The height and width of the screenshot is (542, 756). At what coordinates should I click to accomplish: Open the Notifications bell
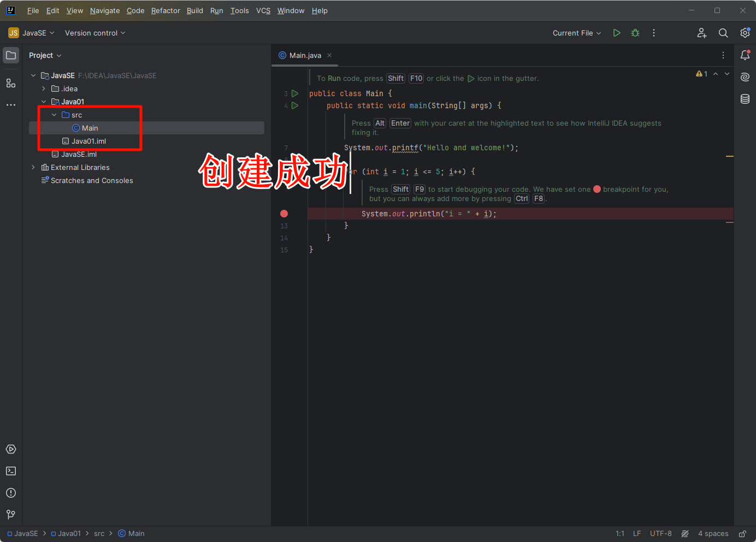click(x=745, y=55)
